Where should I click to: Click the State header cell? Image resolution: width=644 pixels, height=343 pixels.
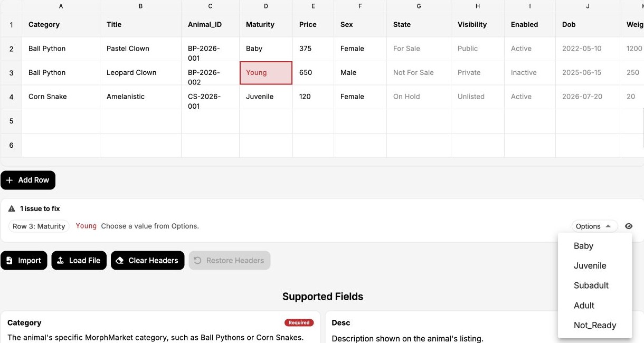[x=419, y=25]
